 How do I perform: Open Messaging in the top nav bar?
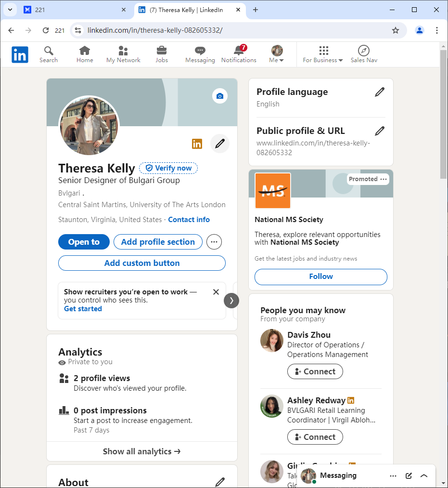tap(200, 54)
